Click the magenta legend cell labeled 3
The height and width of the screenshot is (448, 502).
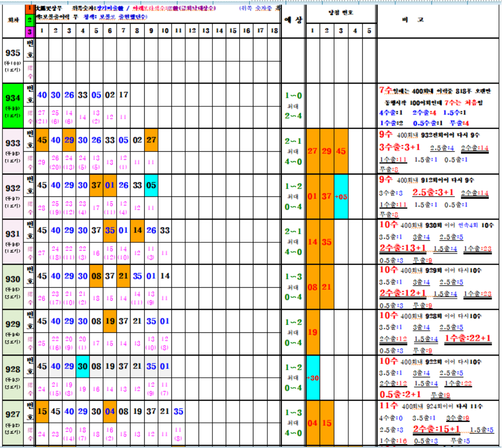click(30, 32)
